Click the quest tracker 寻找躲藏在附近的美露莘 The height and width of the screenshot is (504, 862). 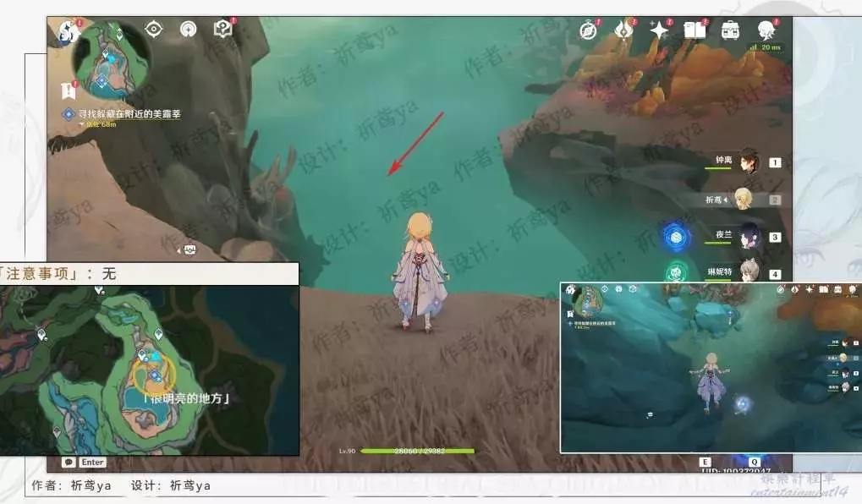click(x=129, y=113)
